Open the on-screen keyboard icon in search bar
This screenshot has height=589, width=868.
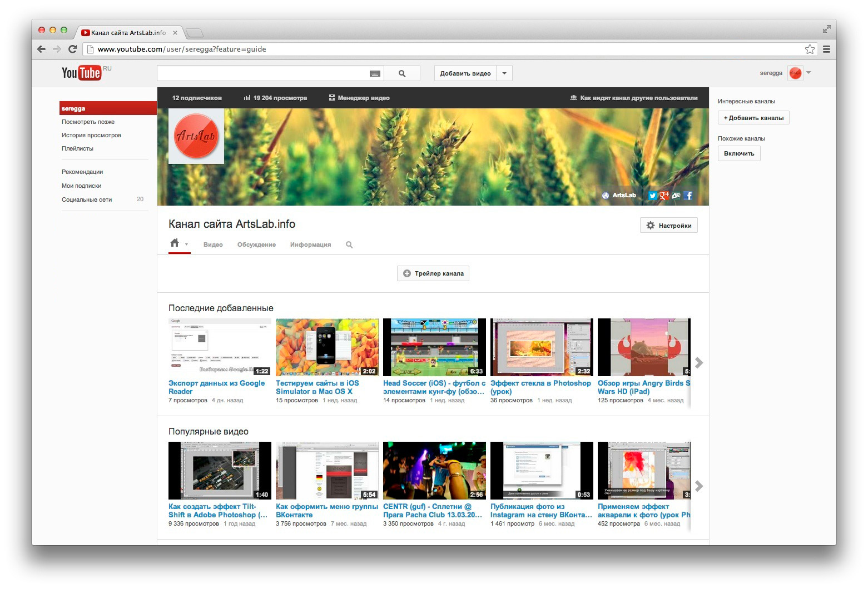[x=374, y=73]
